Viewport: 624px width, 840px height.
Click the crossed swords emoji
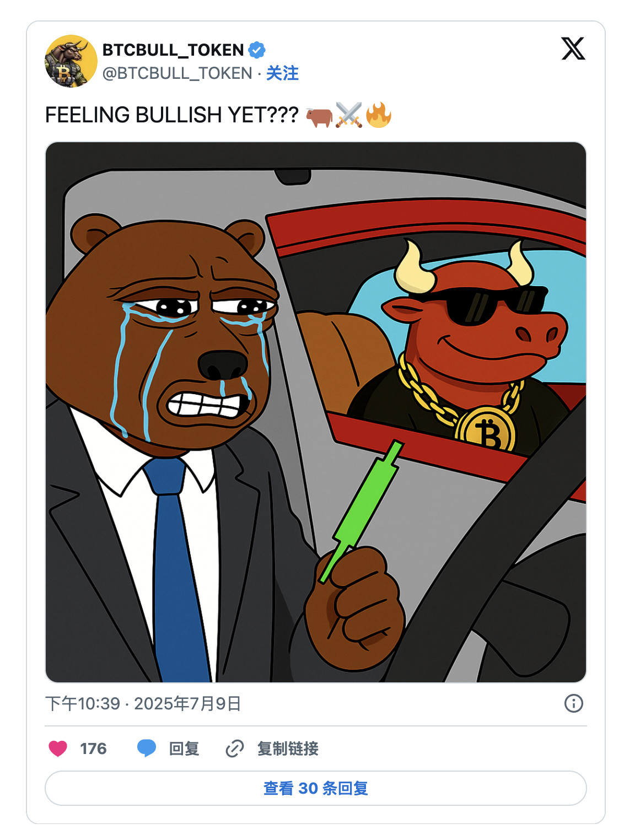[349, 115]
